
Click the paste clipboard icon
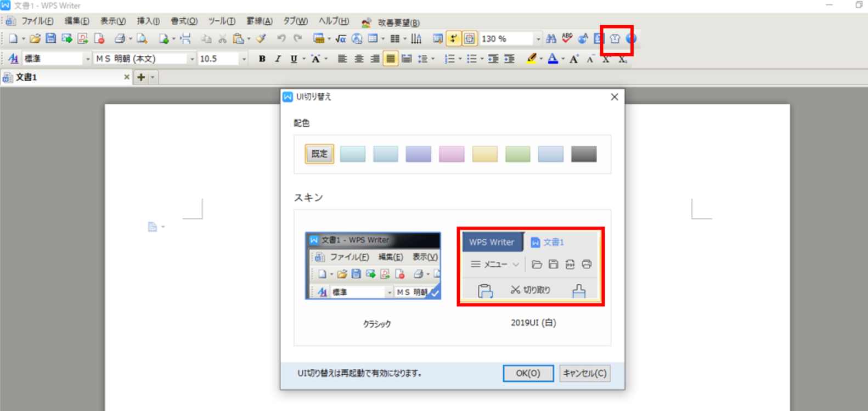[x=238, y=38]
